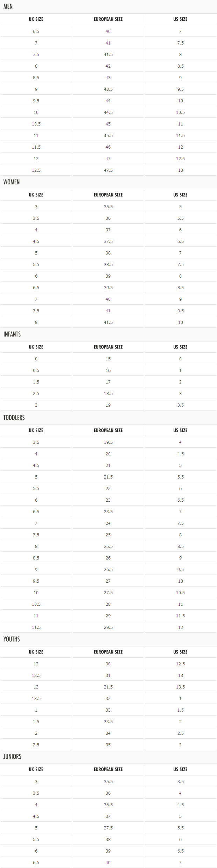Viewport: 217px width, 868px height.
Task: Click UK SIZE header in Juniors table
Action: pyautogui.click(x=36, y=769)
